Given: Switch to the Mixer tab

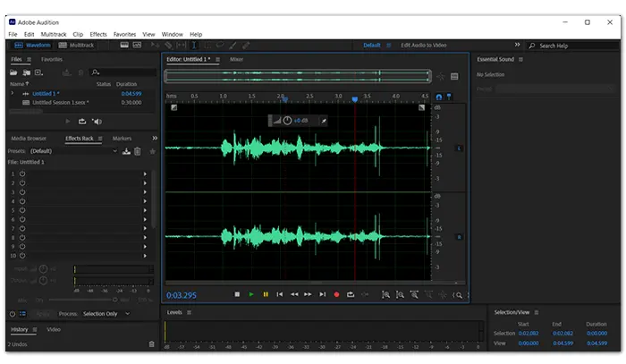Looking at the screenshot, I should 236,59.
